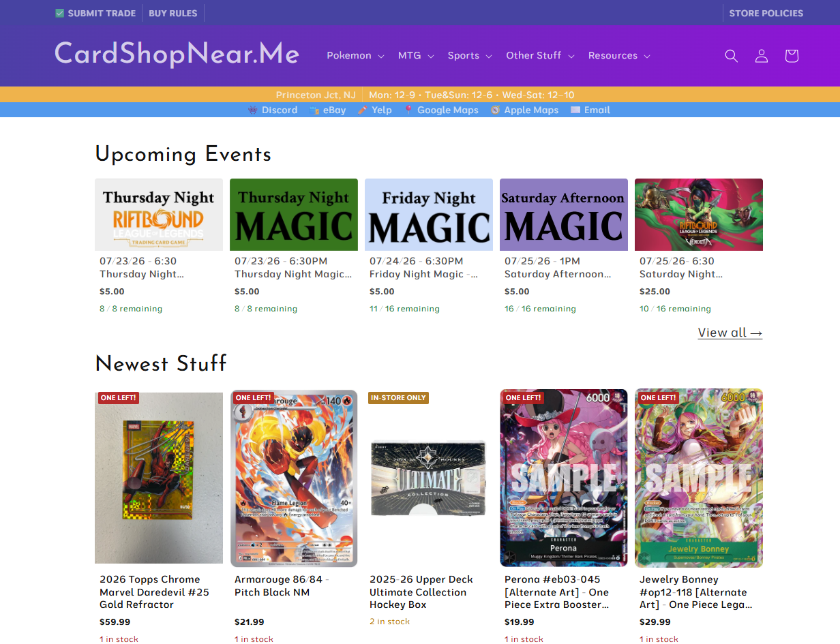Open the Discord link
Viewport: 840px width, 644px height.
click(280, 110)
